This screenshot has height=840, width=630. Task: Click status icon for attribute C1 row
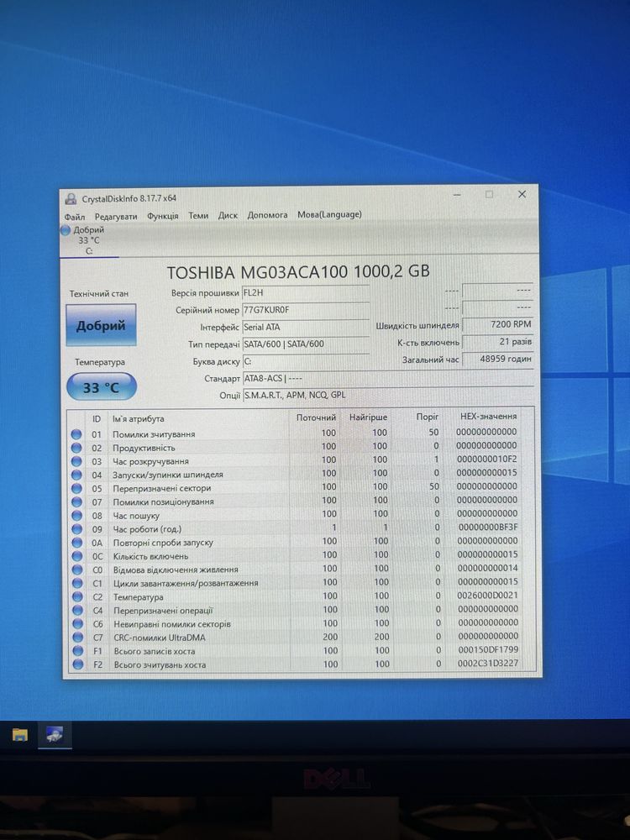(77, 583)
